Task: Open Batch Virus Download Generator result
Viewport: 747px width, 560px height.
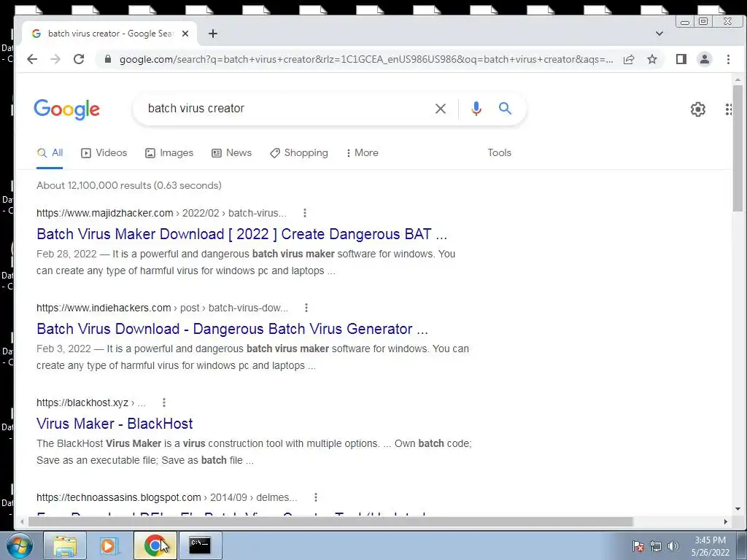Action: (x=233, y=329)
